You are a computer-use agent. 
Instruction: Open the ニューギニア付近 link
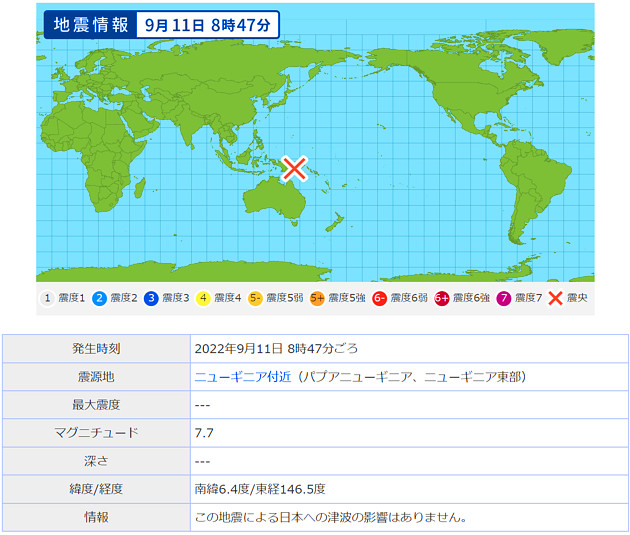243,377
